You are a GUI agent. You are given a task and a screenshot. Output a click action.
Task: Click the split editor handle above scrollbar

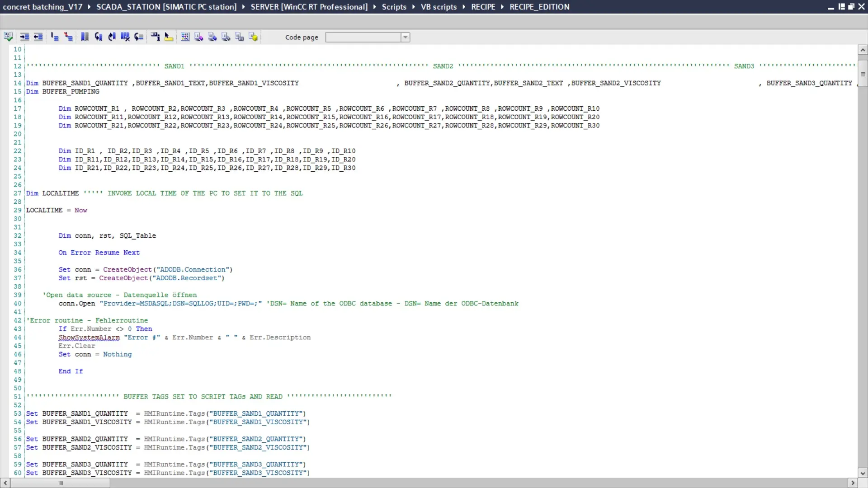(x=863, y=74)
